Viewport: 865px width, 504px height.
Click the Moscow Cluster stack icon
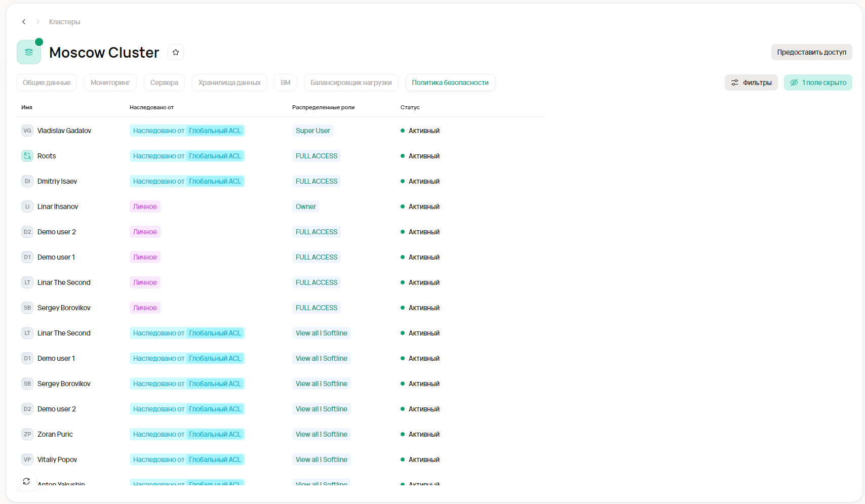[x=29, y=52]
